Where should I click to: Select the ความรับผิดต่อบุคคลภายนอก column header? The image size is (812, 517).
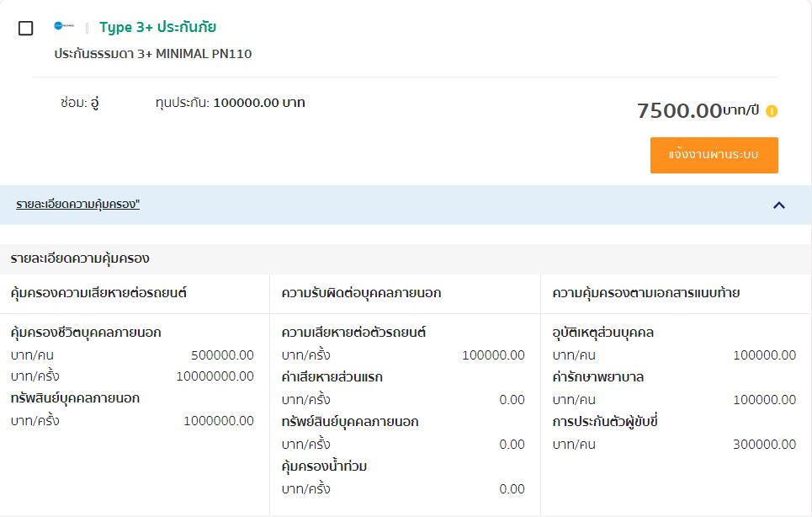(361, 293)
